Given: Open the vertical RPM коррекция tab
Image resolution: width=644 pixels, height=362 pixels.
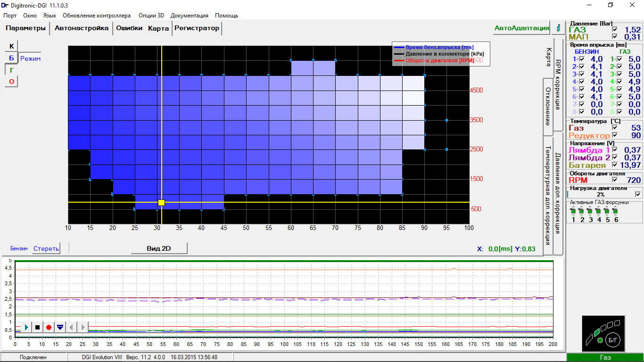Looking at the screenshot, I should (558, 85).
